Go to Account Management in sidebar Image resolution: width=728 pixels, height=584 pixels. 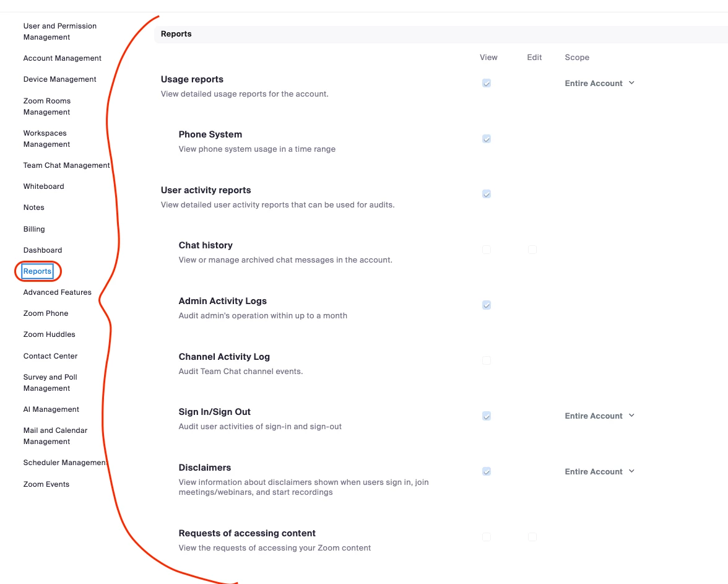[x=62, y=58]
